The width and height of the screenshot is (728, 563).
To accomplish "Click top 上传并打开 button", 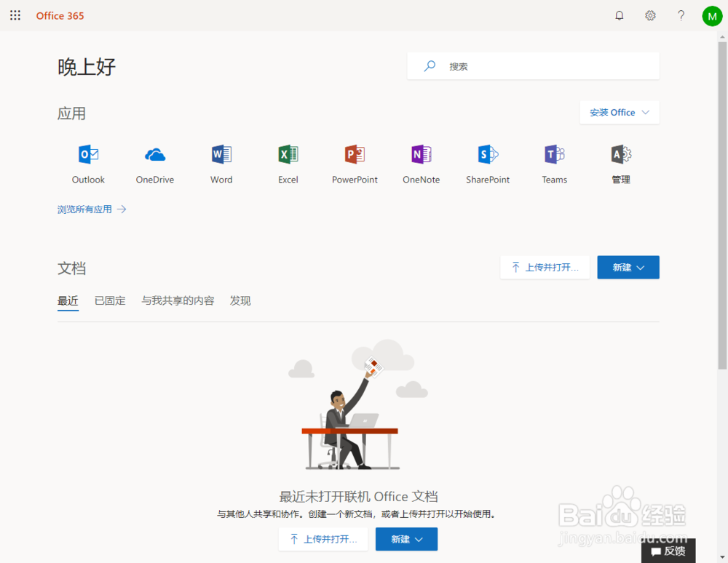I will [545, 267].
